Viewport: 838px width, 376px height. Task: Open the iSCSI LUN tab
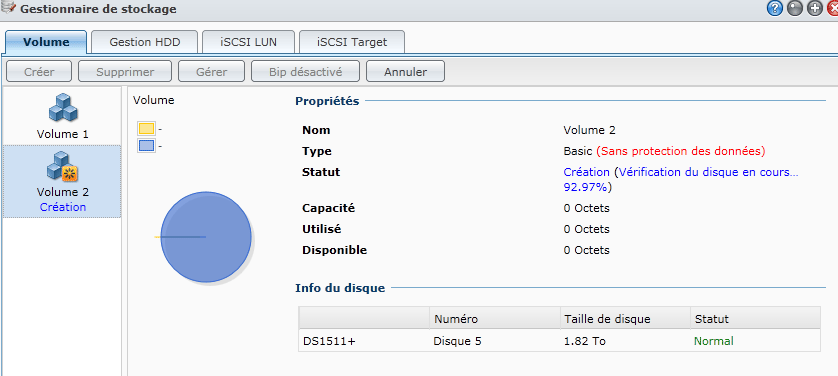[x=249, y=42]
